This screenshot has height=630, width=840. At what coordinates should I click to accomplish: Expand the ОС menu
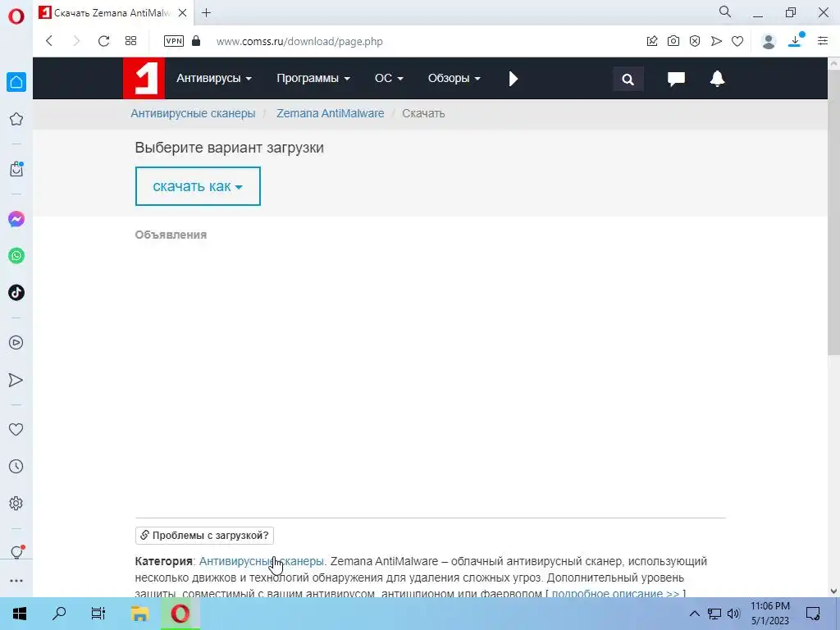point(389,78)
